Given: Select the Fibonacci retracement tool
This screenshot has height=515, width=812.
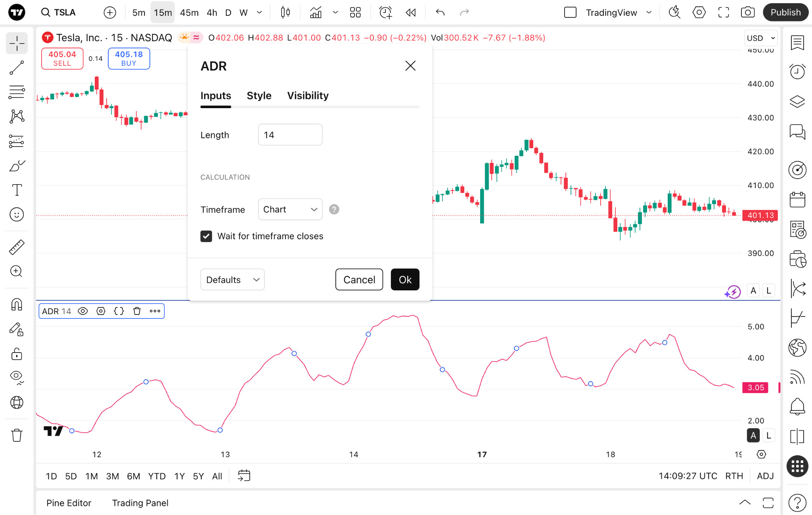Looking at the screenshot, I should pyautogui.click(x=17, y=92).
